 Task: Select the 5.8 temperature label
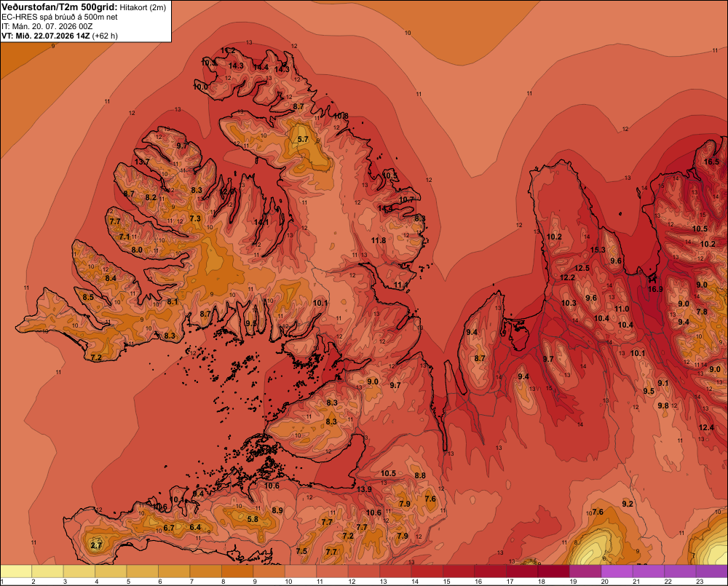point(253,519)
